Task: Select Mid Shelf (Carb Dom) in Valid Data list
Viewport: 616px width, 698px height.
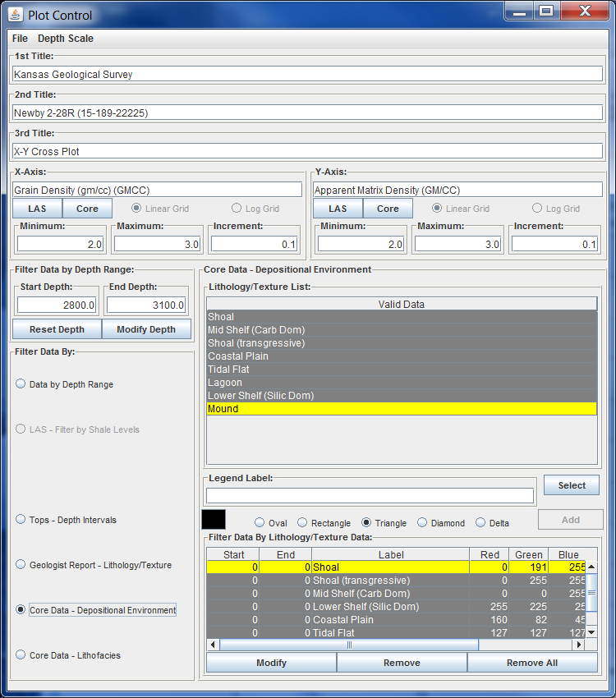Action: pyautogui.click(x=402, y=330)
